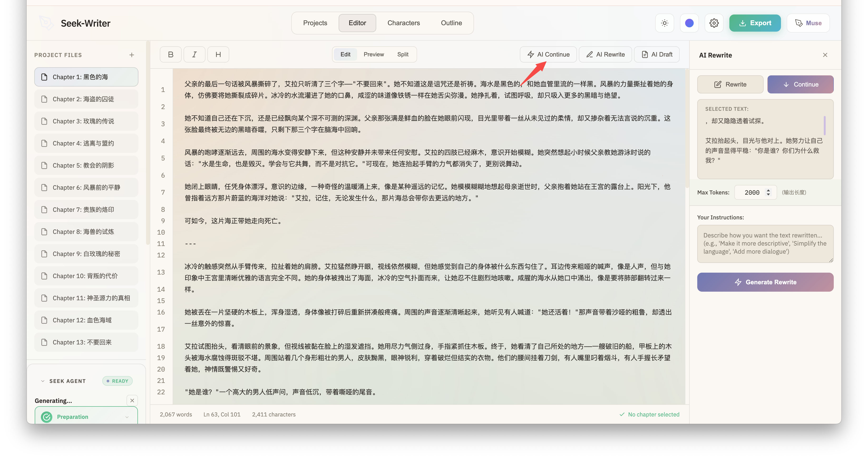Click the lightning icon on Generate Rewrite
This screenshot has width=868, height=459.
click(x=738, y=282)
